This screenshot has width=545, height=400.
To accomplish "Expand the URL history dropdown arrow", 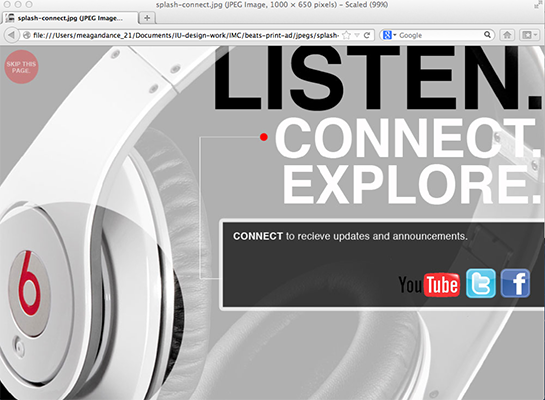I will point(357,35).
